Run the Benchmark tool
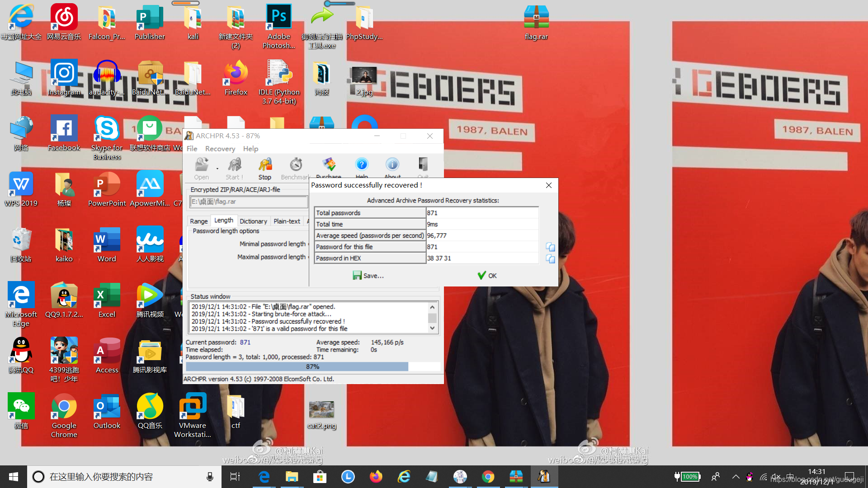Viewport: 868px width, 488px height. (x=296, y=169)
